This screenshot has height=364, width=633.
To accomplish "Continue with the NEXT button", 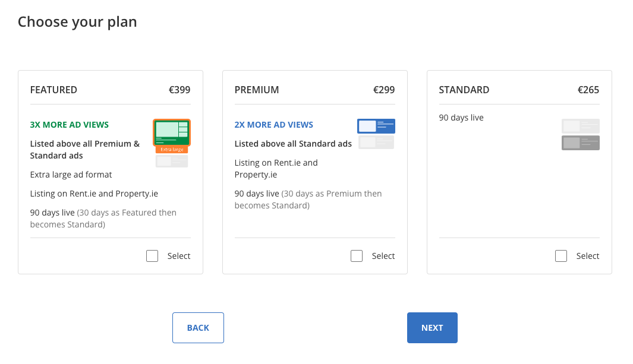I will 432,328.
